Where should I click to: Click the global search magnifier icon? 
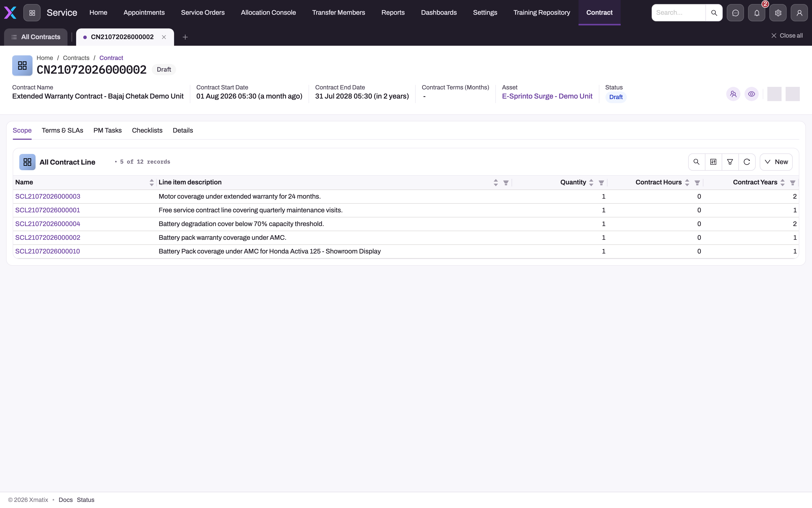tap(714, 13)
